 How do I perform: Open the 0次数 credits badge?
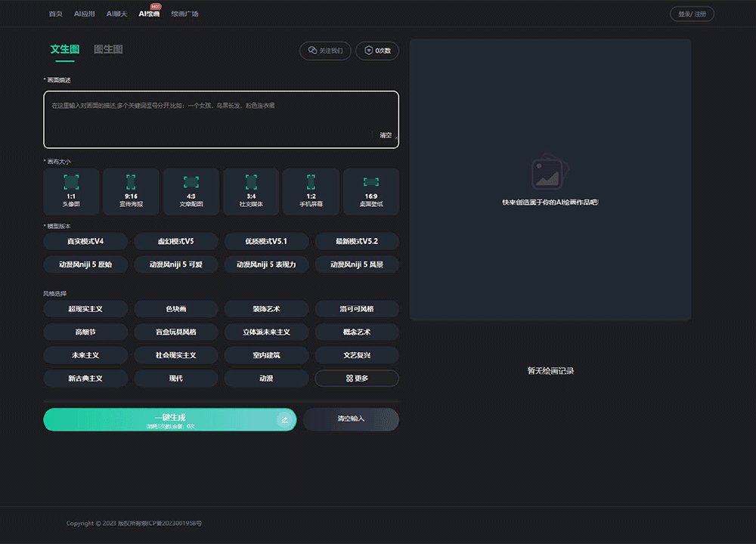coord(377,51)
